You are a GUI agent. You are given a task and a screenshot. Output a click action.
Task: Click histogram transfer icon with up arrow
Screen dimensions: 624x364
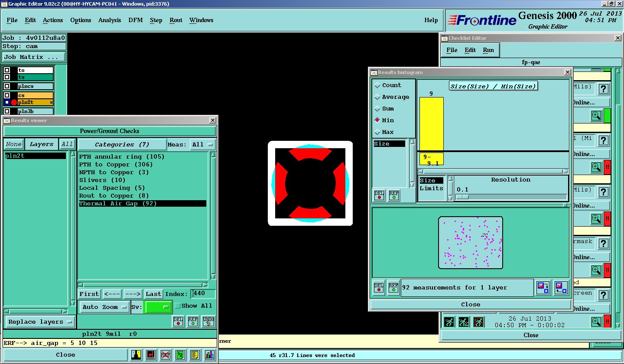coord(561,287)
